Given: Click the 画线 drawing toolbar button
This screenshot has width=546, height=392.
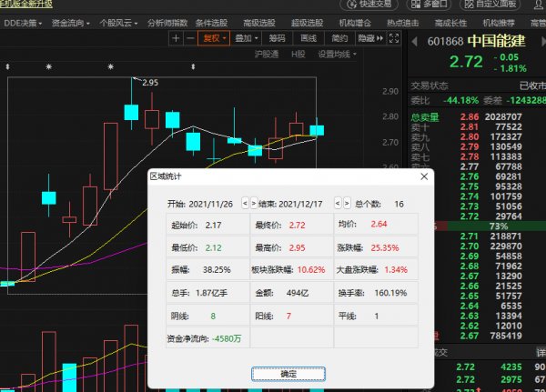Looking at the screenshot, I should [x=308, y=38].
